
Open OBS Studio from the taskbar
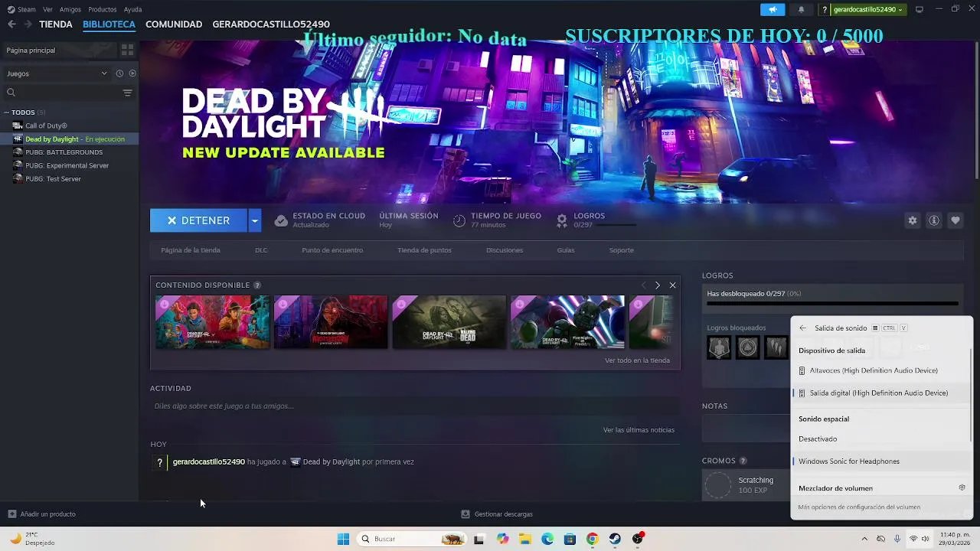click(638, 539)
